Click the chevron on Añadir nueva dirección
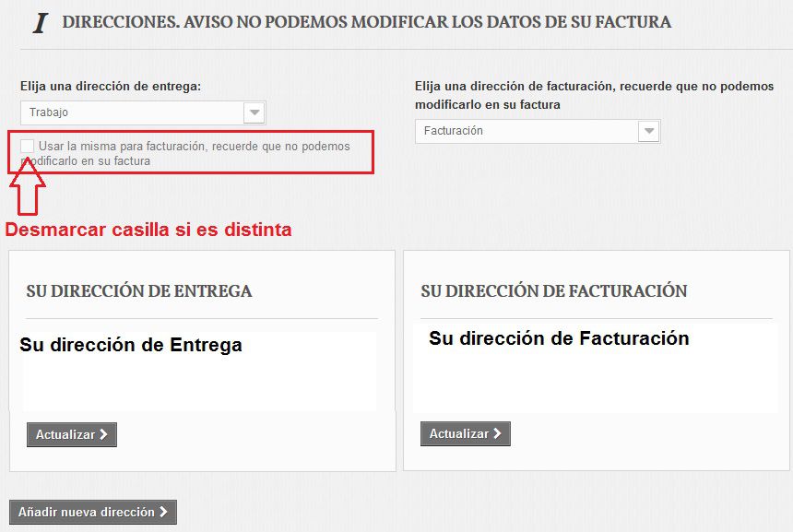This screenshot has height=532, width=793. coord(163,512)
